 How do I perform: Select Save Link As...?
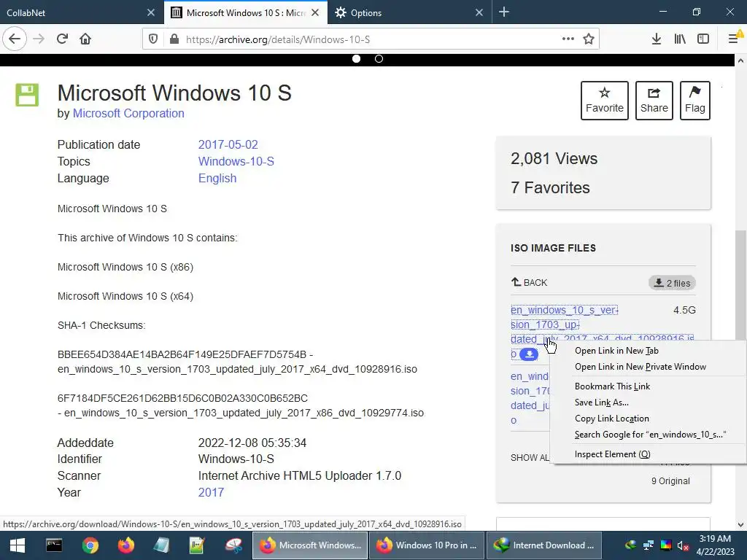pyautogui.click(x=601, y=402)
